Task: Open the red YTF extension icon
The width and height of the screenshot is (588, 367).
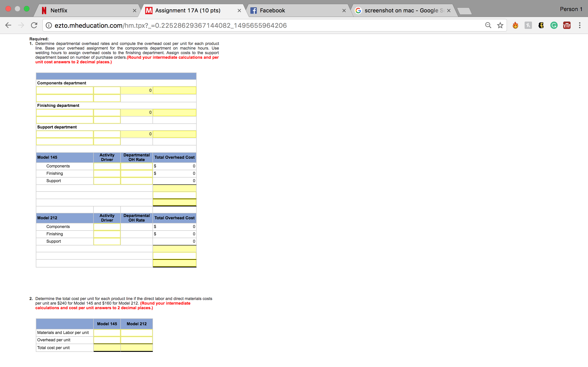Action: [x=567, y=25]
